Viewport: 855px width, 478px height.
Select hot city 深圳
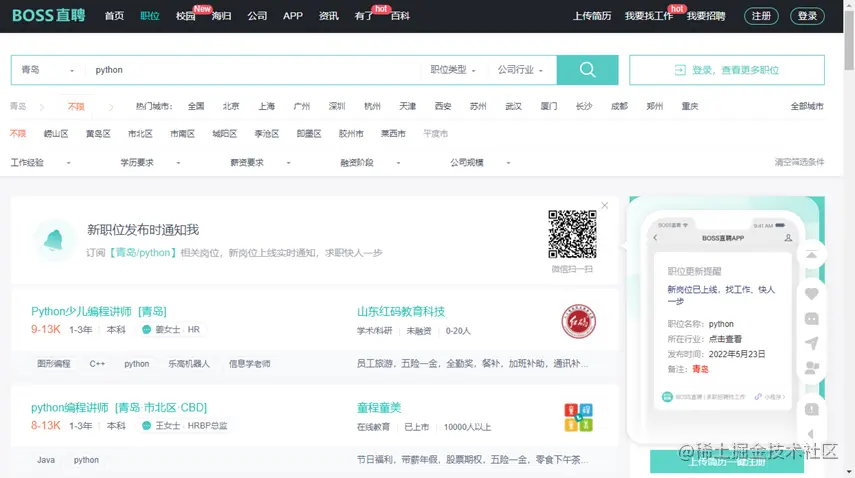click(x=337, y=106)
